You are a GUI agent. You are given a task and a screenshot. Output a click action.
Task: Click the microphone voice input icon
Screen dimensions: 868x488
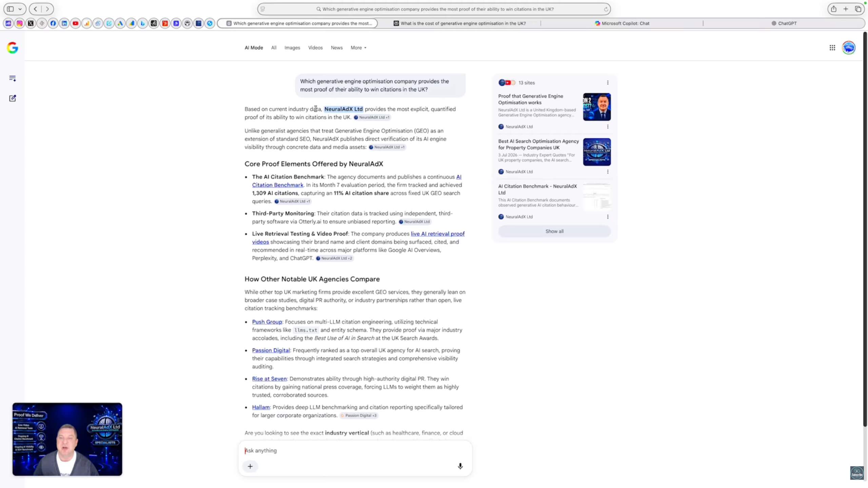460,466
